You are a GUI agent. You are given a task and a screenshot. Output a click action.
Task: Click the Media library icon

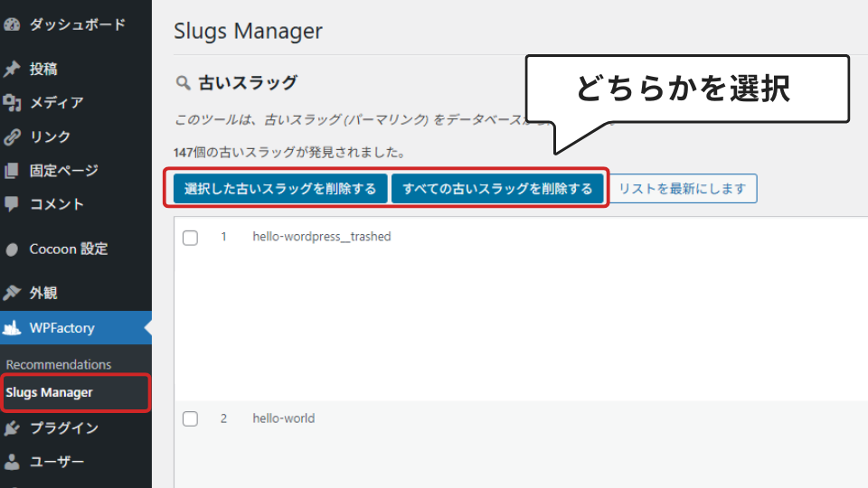[12, 103]
